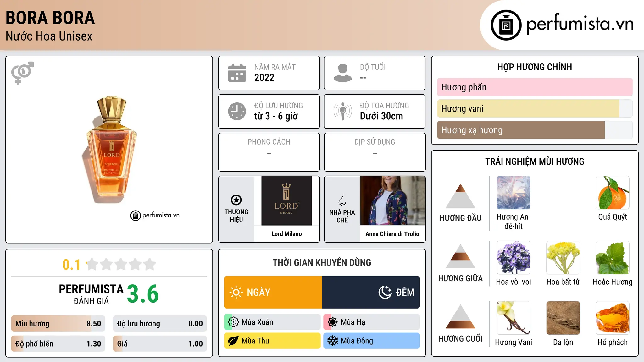Click the BORA BORA title
Image resolution: width=644 pixels, height=362 pixels.
coord(50,18)
